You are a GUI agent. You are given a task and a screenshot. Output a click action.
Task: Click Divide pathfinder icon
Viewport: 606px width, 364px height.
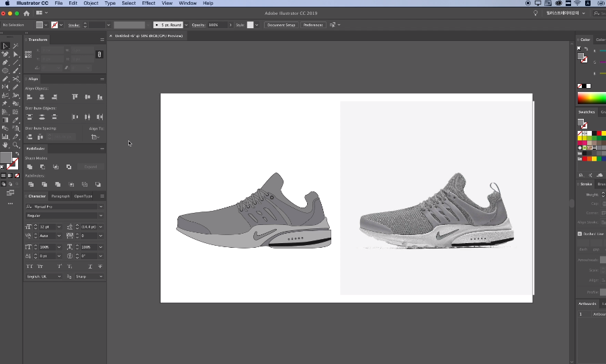click(x=31, y=184)
